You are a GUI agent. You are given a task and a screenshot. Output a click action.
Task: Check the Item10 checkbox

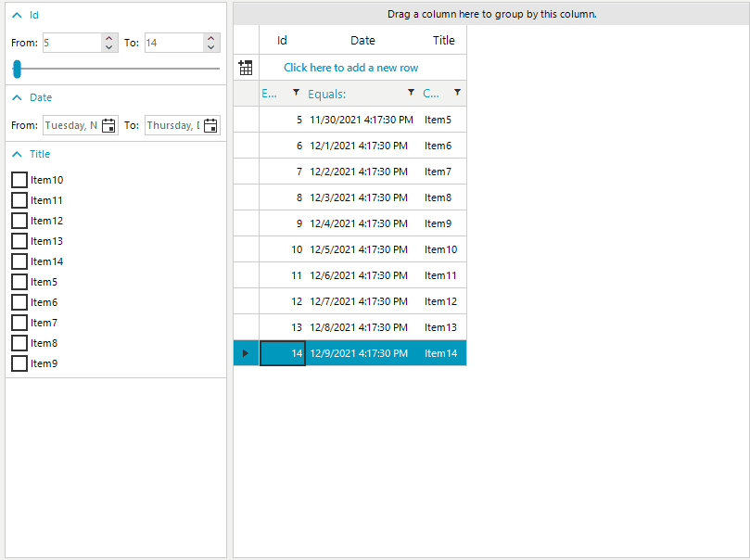[19, 180]
